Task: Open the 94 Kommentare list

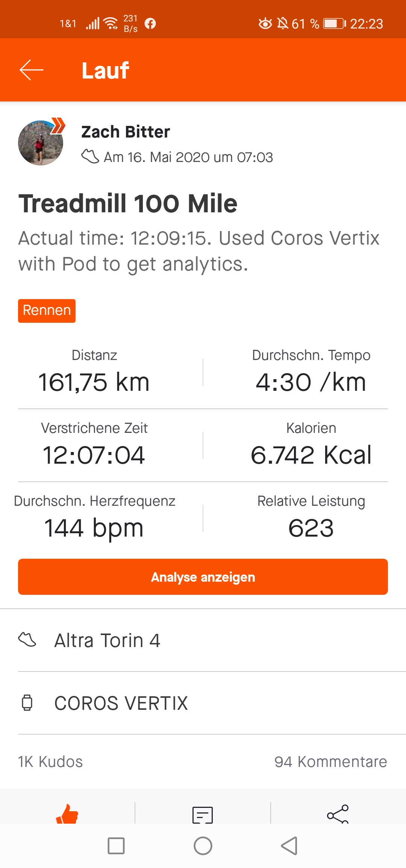Action: pos(330,762)
